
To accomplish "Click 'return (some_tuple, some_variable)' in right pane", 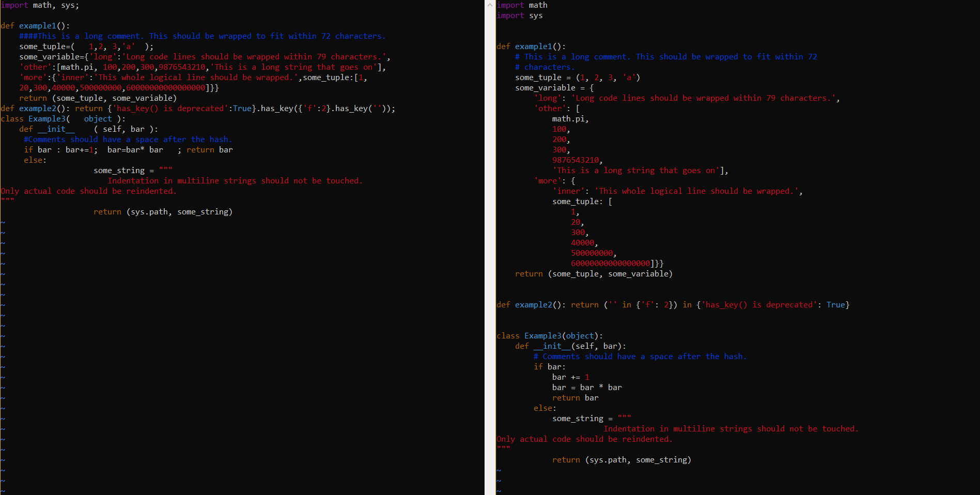I will [594, 274].
